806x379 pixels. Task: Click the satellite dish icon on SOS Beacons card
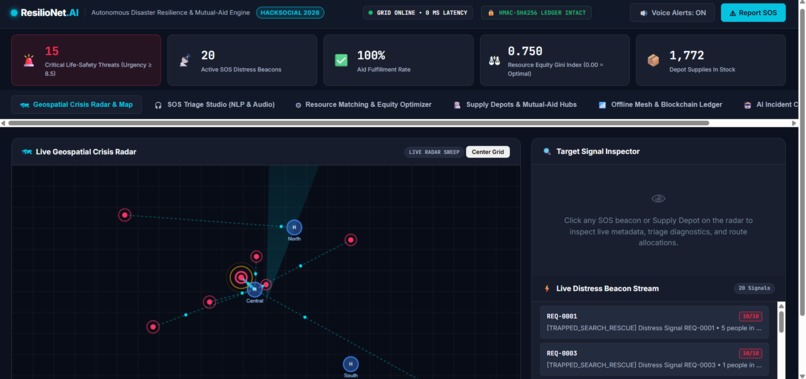pyautogui.click(x=185, y=60)
